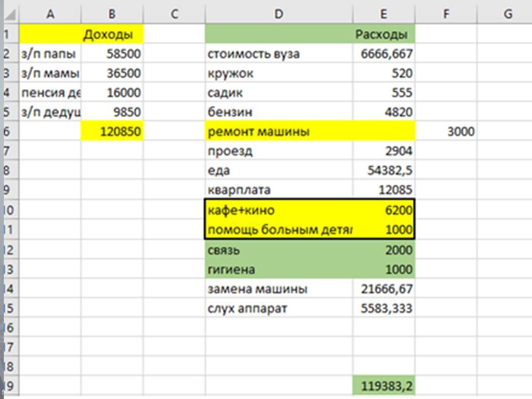Select the "кафе+кино" cell
Screen dimensions: 532x399
coord(278,210)
